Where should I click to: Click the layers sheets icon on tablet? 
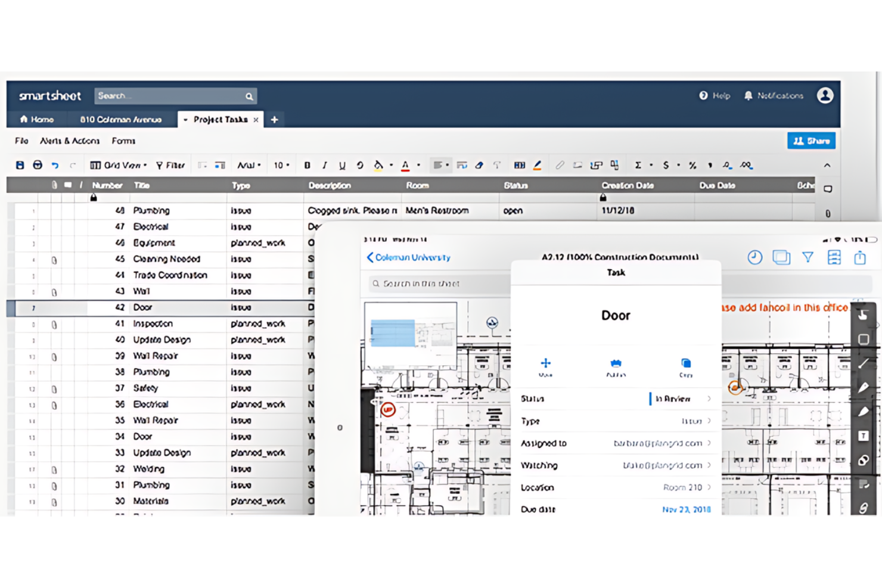coord(781,257)
